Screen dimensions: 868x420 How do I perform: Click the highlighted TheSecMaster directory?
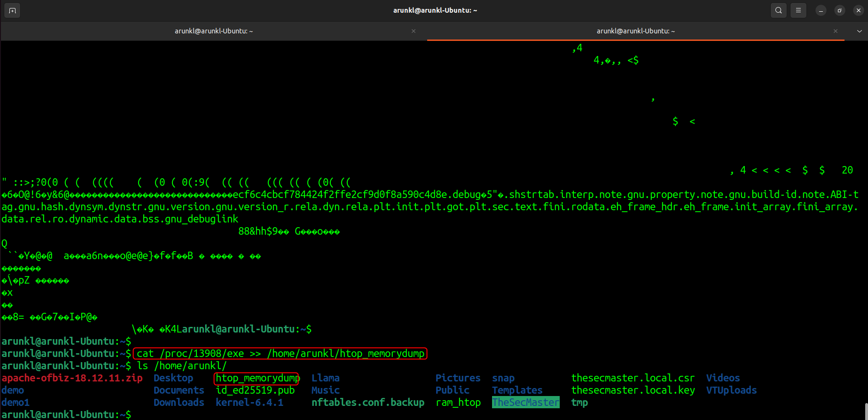526,403
